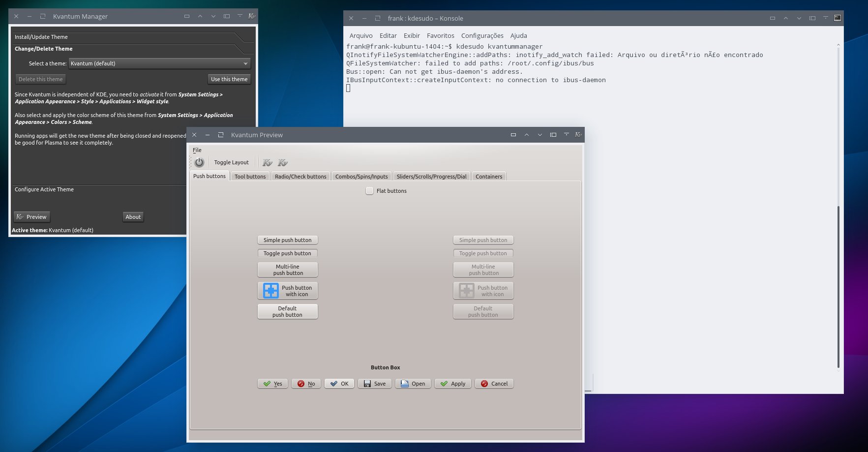Click the Yes button with green check
Viewport: 868px width, 452px height.
tap(273, 384)
